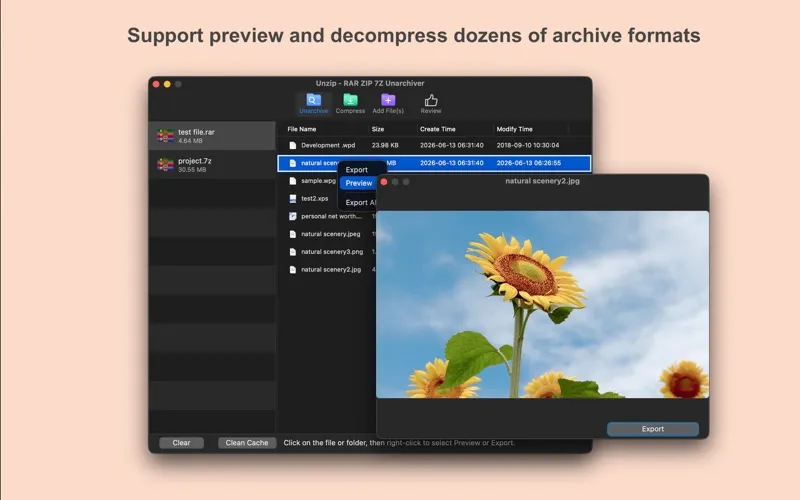The width and height of the screenshot is (800, 500).
Task: Select the natural scenery.jpeg file name
Action: click(331, 234)
